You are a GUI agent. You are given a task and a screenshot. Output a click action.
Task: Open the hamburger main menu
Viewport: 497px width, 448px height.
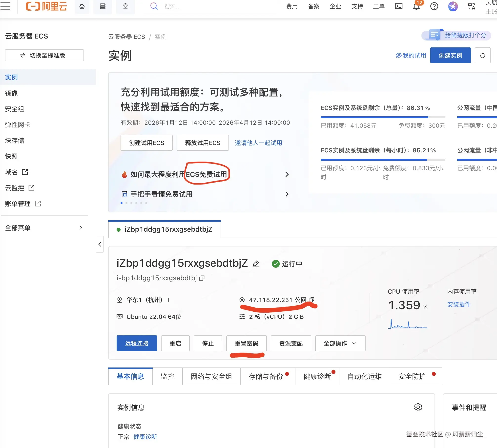coord(5,6)
